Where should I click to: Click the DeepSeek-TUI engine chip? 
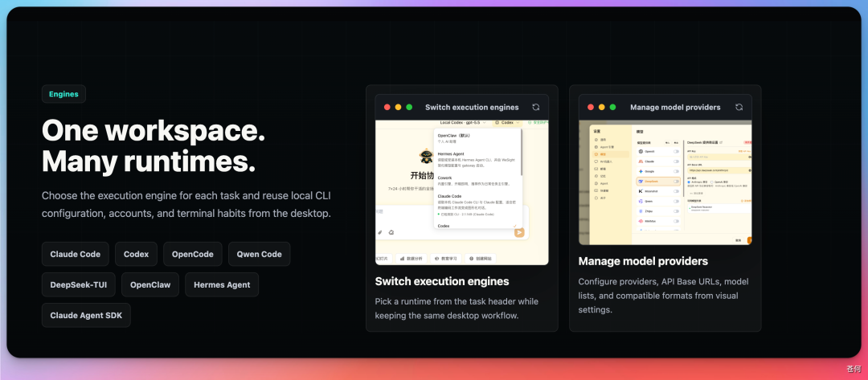(79, 285)
